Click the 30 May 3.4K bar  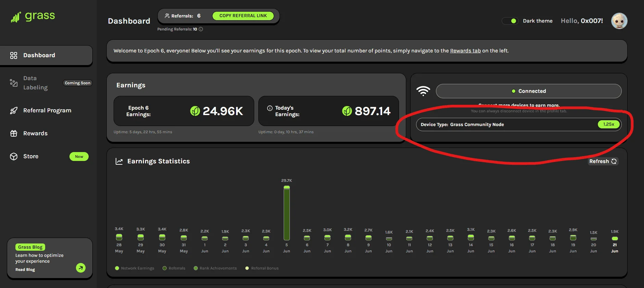[162, 237]
